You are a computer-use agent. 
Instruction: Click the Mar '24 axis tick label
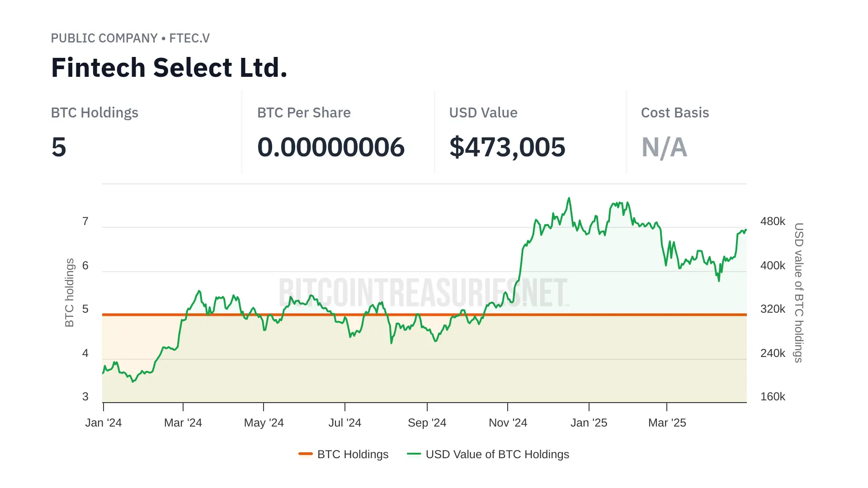(x=183, y=422)
